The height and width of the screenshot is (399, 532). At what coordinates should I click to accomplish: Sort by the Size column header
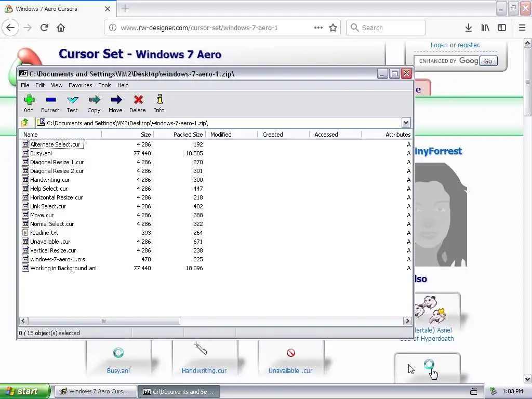click(128, 135)
